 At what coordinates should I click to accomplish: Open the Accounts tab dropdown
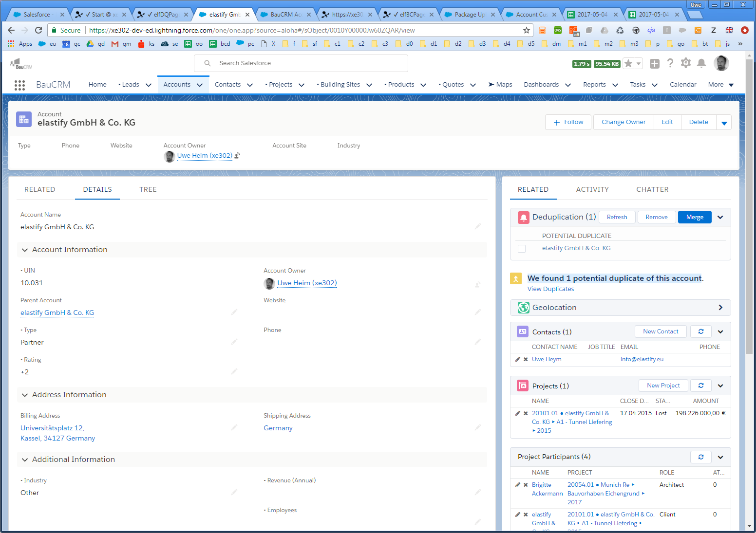(x=200, y=85)
